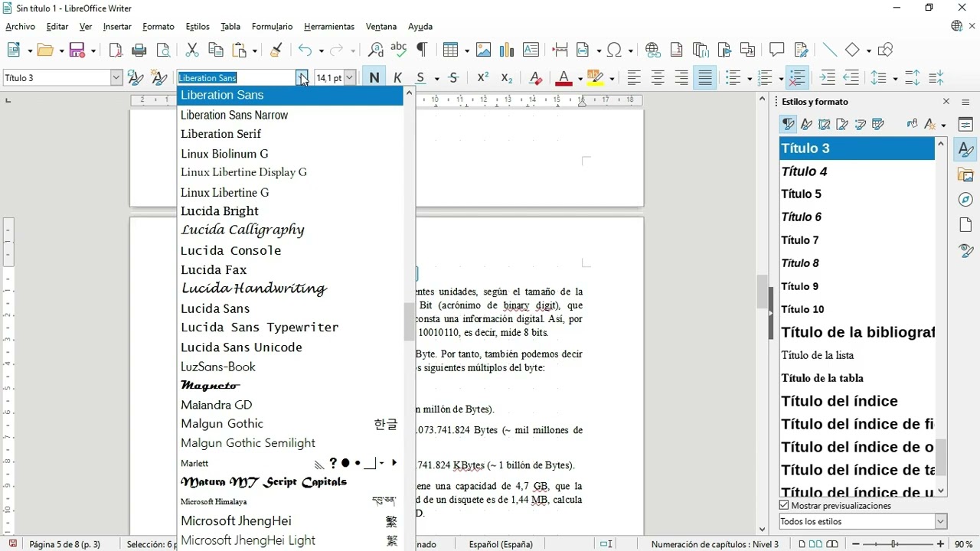Open font size dropdown
The width and height of the screenshot is (980, 551).
pyautogui.click(x=350, y=78)
